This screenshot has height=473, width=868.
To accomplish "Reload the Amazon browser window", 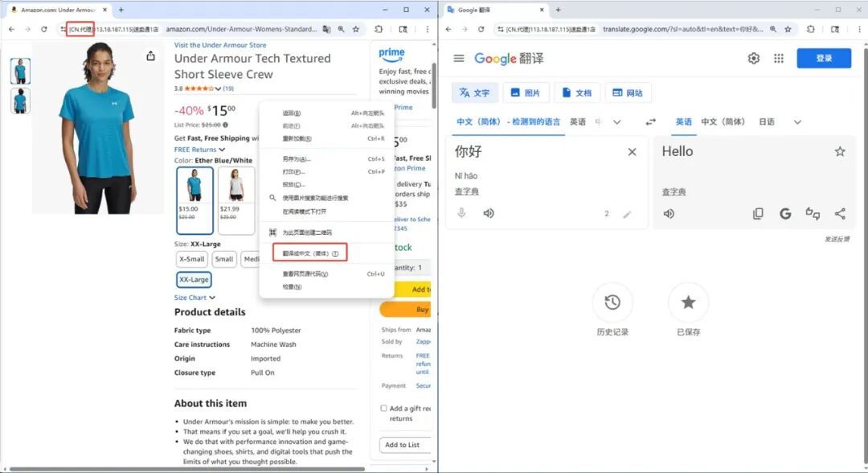I will point(43,29).
